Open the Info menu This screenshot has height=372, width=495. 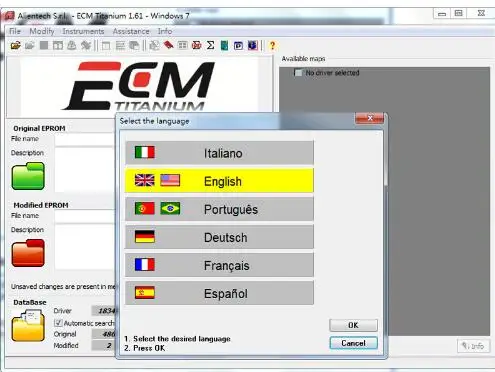(x=165, y=31)
